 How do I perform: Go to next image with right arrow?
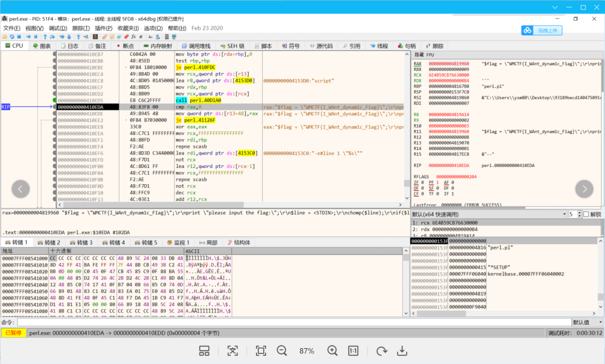coord(584,189)
